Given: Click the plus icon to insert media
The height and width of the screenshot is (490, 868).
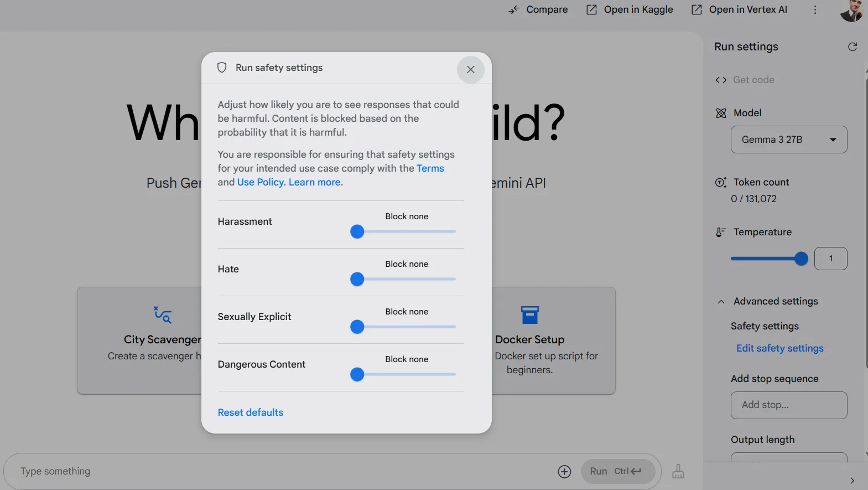Looking at the screenshot, I should coord(564,471).
